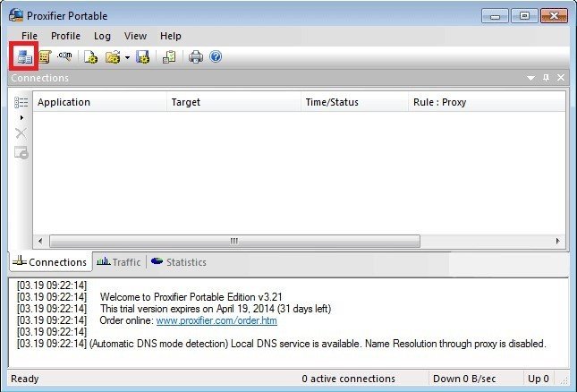577x392 pixels.
Task: Open Proxification Rules icon
Action: pos(45,57)
